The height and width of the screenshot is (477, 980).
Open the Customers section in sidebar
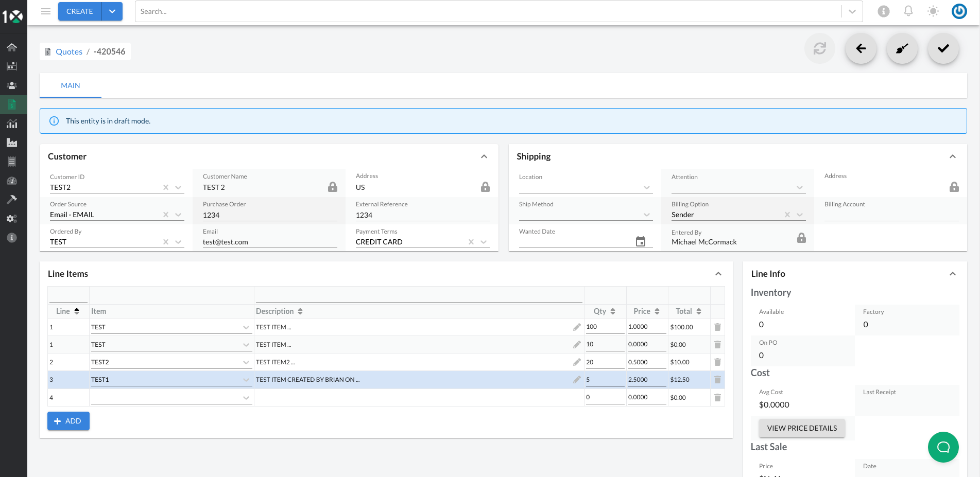[12, 85]
